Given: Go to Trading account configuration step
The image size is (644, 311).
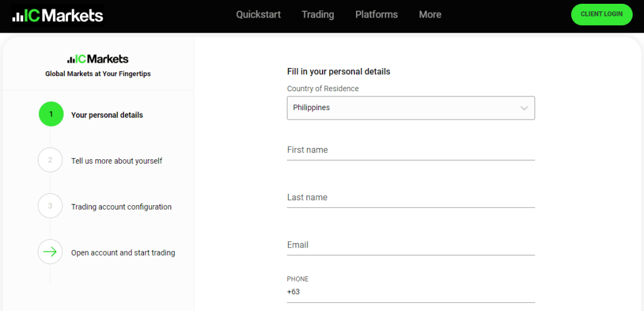Looking at the screenshot, I should click(x=121, y=207).
